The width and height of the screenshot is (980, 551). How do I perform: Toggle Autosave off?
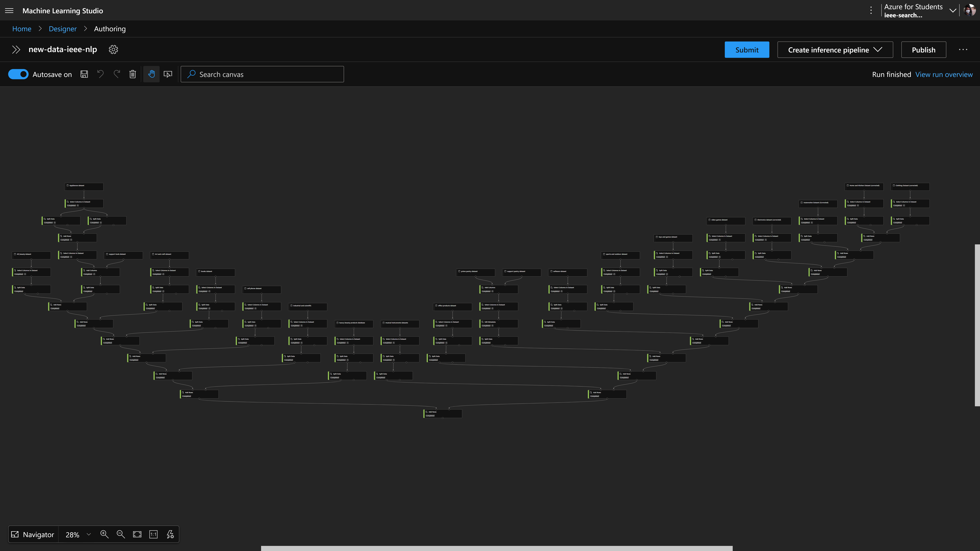(x=18, y=74)
